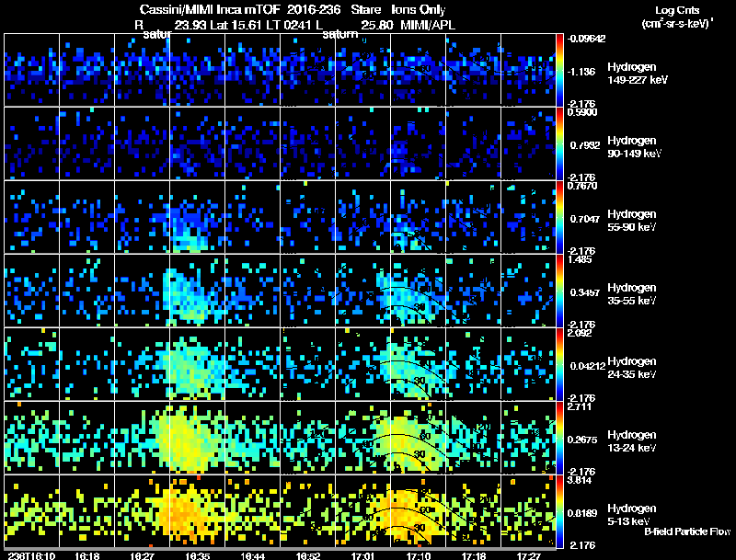The image size is (736, 560).
Task: Click the '0.5900' color scale value
Action: click(x=582, y=112)
